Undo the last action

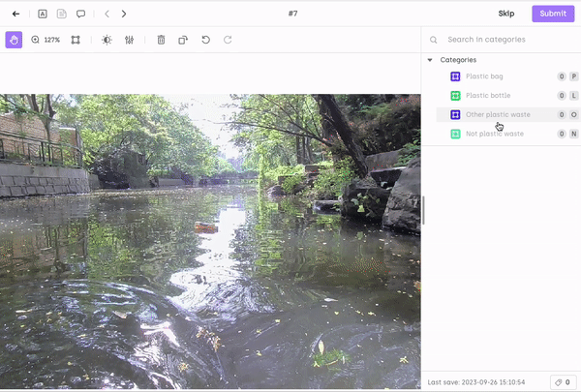pos(205,40)
